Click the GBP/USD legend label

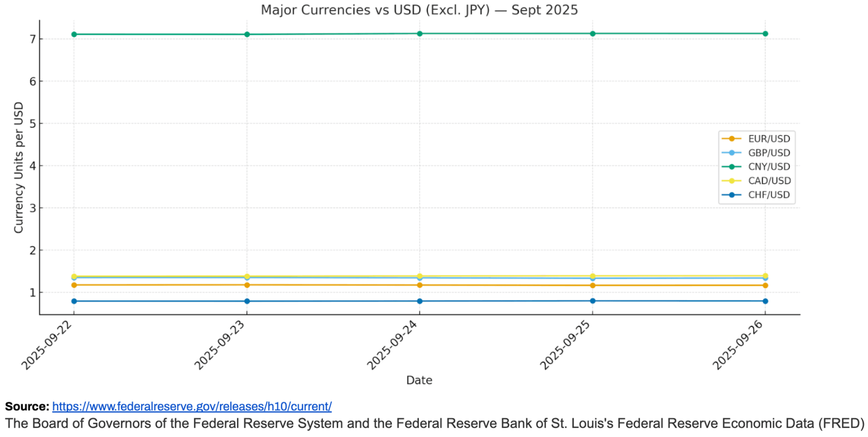(769, 153)
